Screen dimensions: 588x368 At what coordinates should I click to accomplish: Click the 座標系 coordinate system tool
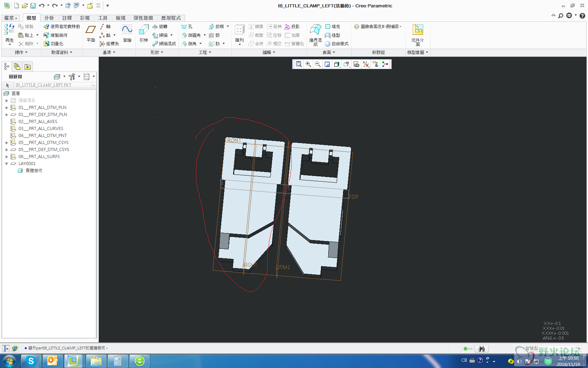(109, 44)
